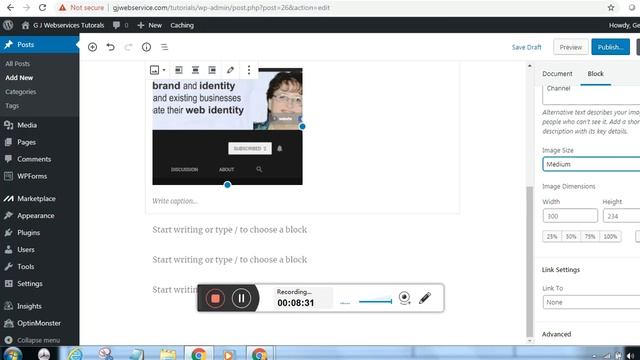640x360 pixels.
Task: Align the image left
Action: click(179, 70)
